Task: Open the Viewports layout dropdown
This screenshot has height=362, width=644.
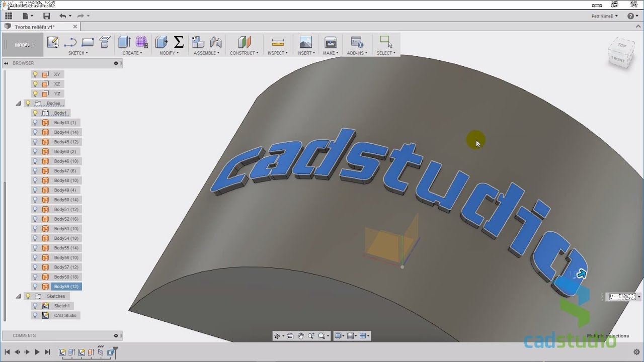Action: click(x=365, y=336)
